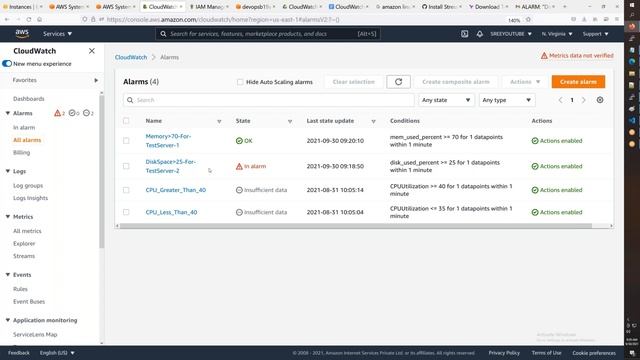Click the browser back arrow

(x=7, y=19)
